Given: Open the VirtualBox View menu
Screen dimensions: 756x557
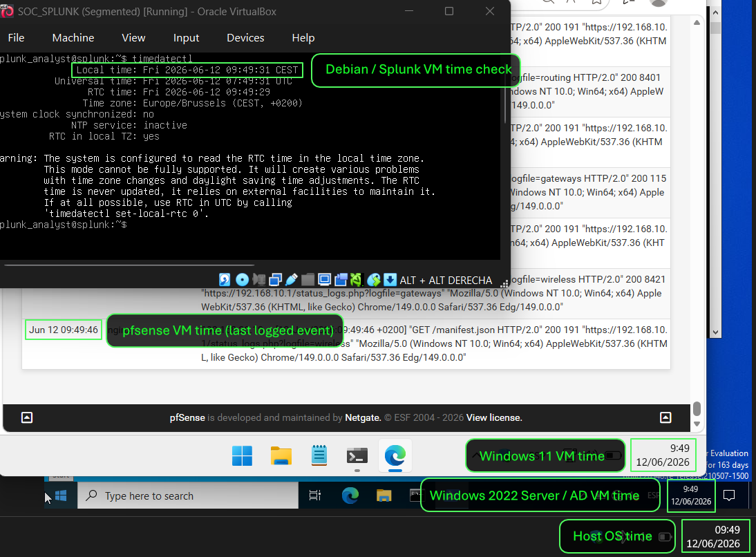Looking at the screenshot, I should [x=133, y=37].
